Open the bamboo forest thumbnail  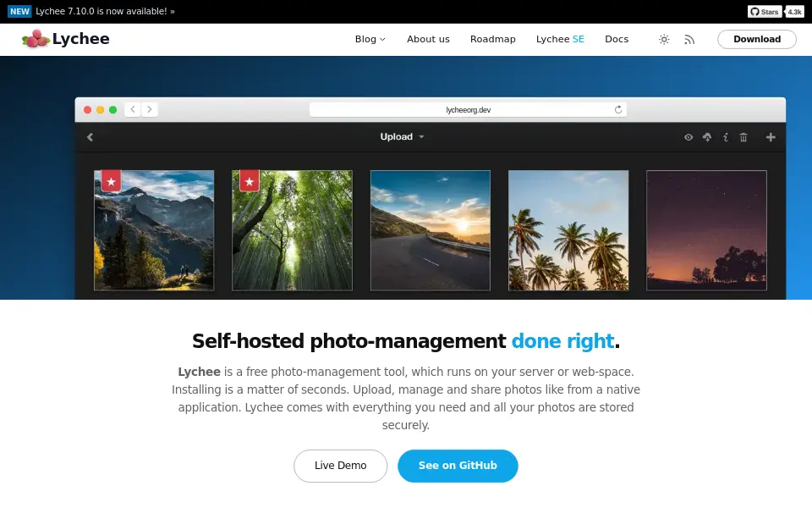click(x=292, y=230)
